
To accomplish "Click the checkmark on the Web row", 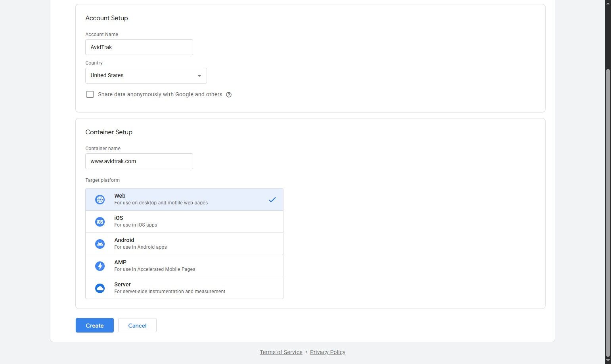I will tap(272, 200).
